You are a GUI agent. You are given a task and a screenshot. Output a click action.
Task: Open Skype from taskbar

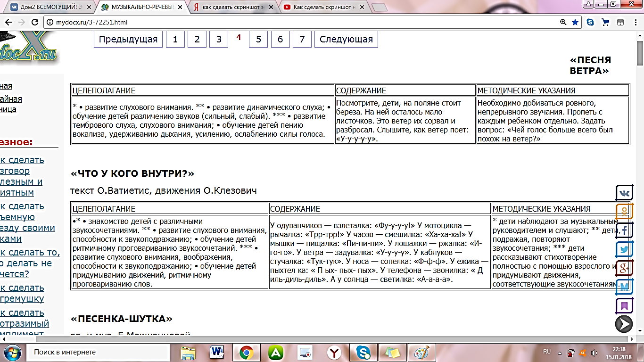coord(363,352)
